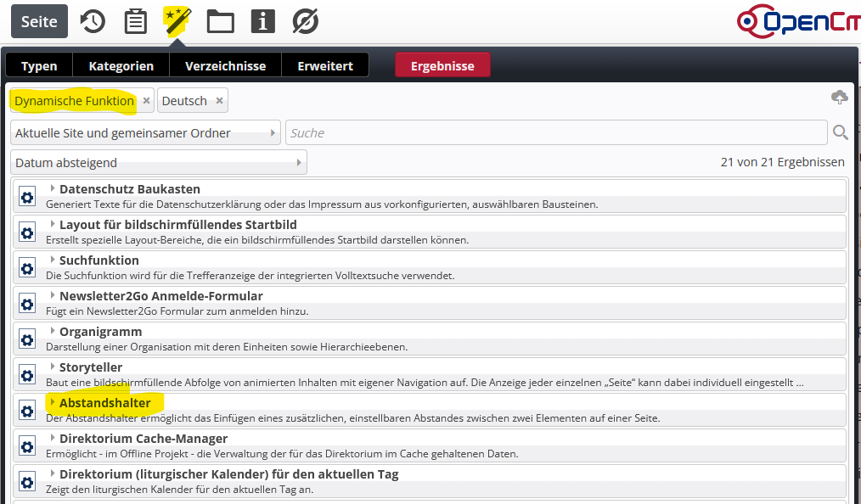Click the gear icon for Direktorium Cache-Manager
The height and width of the screenshot is (504, 861).
(27, 446)
